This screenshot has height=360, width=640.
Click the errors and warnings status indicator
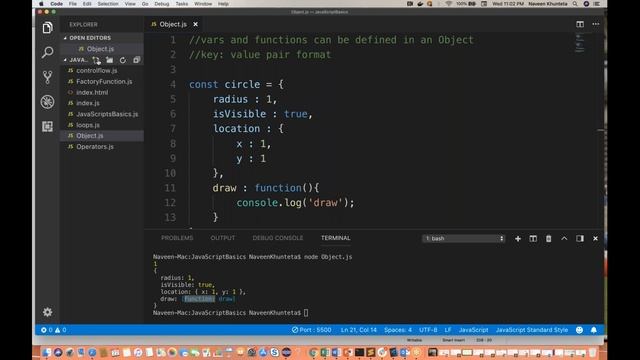pyautogui.click(x=53, y=330)
